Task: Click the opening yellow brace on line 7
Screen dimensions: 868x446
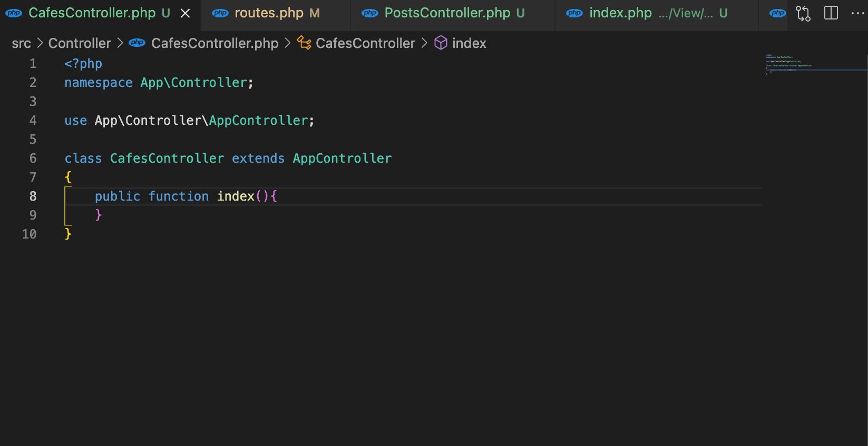Action: click(x=68, y=177)
